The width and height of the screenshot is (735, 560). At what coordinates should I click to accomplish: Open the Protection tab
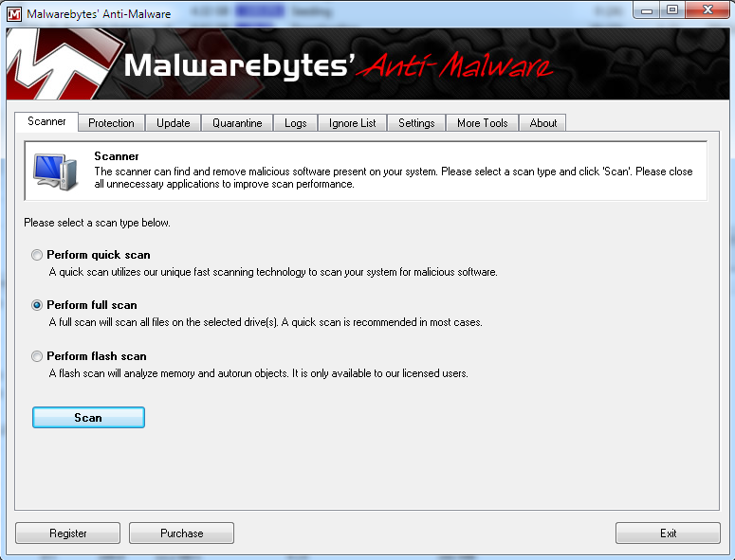click(x=111, y=123)
